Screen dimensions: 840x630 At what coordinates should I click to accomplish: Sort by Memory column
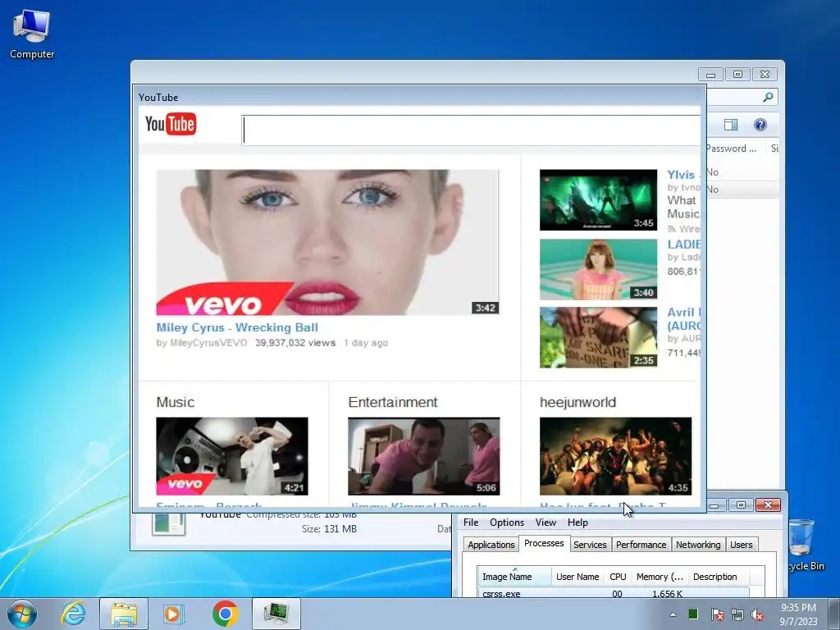coord(660,577)
